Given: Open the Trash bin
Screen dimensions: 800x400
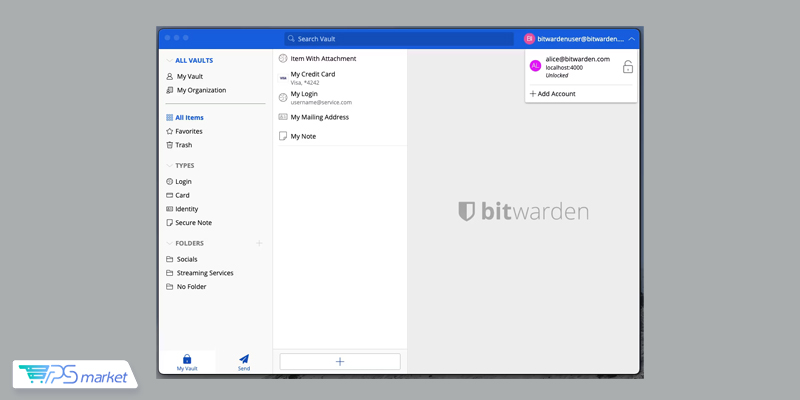Looking at the screenshot, I should (183, 145).
